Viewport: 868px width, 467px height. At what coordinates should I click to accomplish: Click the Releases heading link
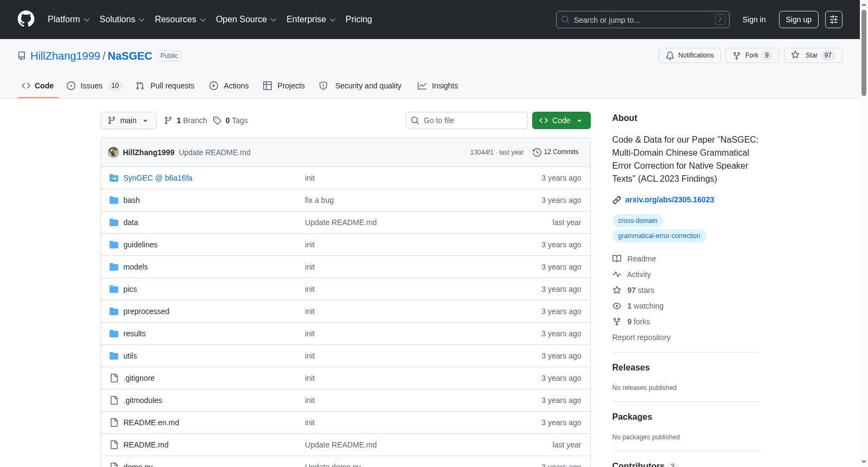[x=631, y=367]
